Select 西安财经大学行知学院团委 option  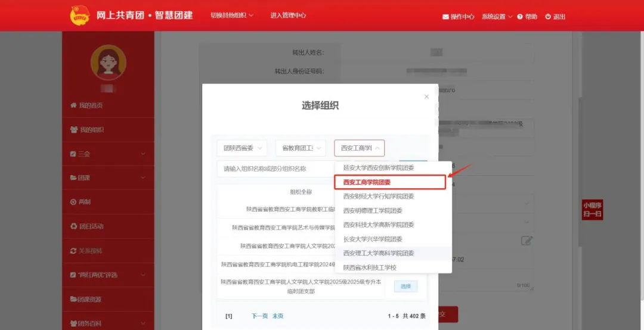point(394,196)
